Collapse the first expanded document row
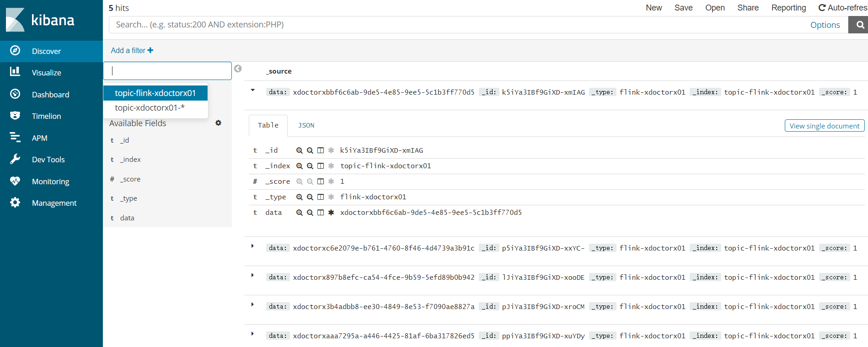 tap(252, 91)
